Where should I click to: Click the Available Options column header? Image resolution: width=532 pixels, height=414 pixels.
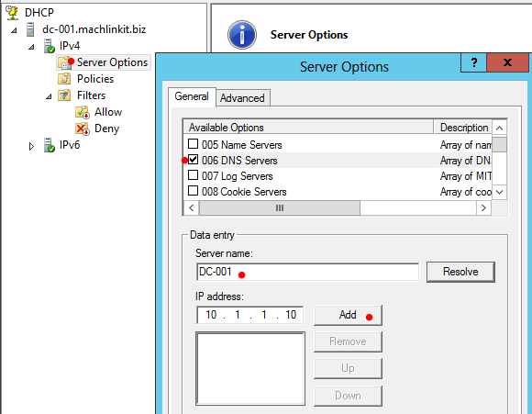308,128
